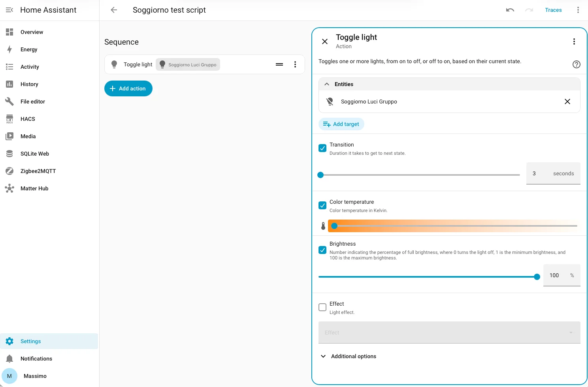Uncheck the Brightness checkbox

(x=322, y=250)
